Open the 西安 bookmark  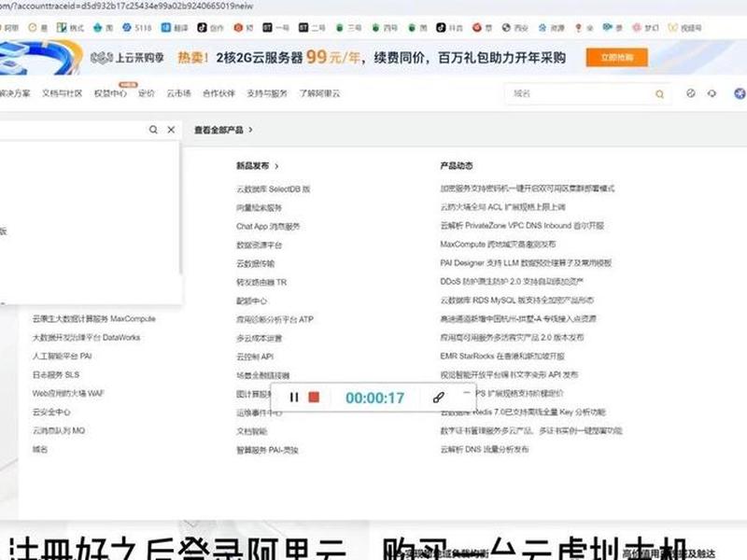coord(515,28)
